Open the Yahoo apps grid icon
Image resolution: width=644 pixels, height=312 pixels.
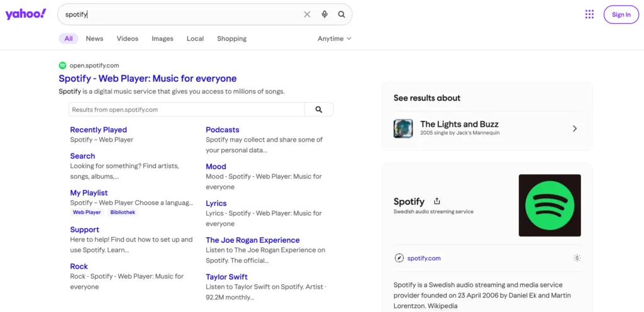coord(589,14)
